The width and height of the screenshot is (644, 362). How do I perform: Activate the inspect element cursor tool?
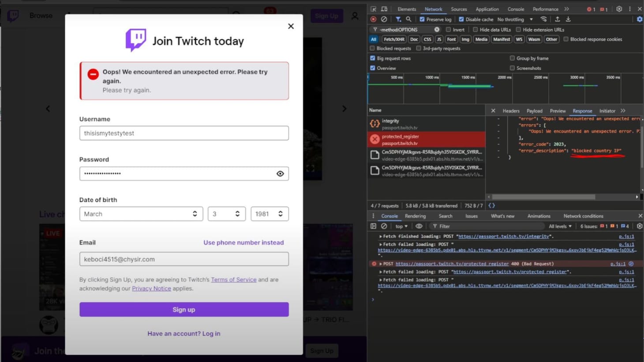[x=374, y=9]
